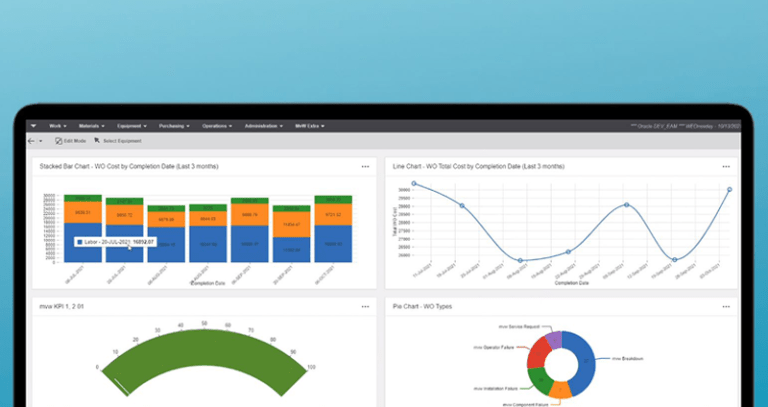Screen dimensions: 768x407
Task: Click the Labor 20-JUL-2021 tooltip
Action: click(x=115, y=242)
